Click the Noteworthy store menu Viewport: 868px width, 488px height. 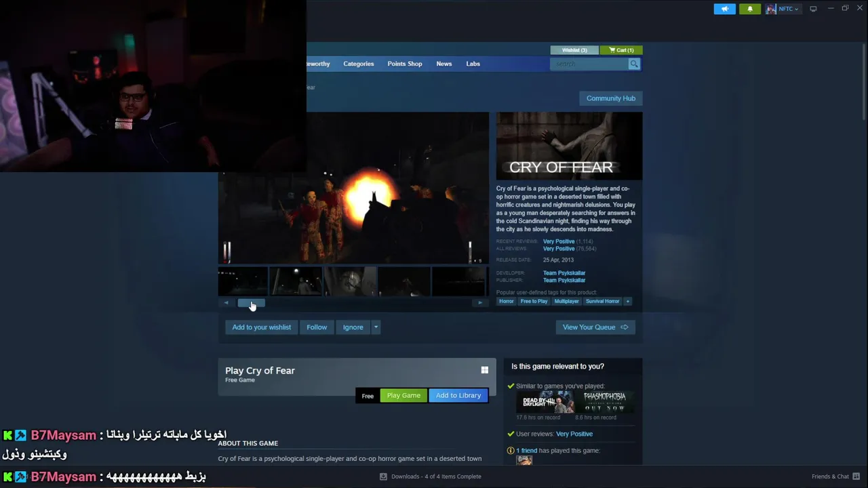[x=318, y=64]
